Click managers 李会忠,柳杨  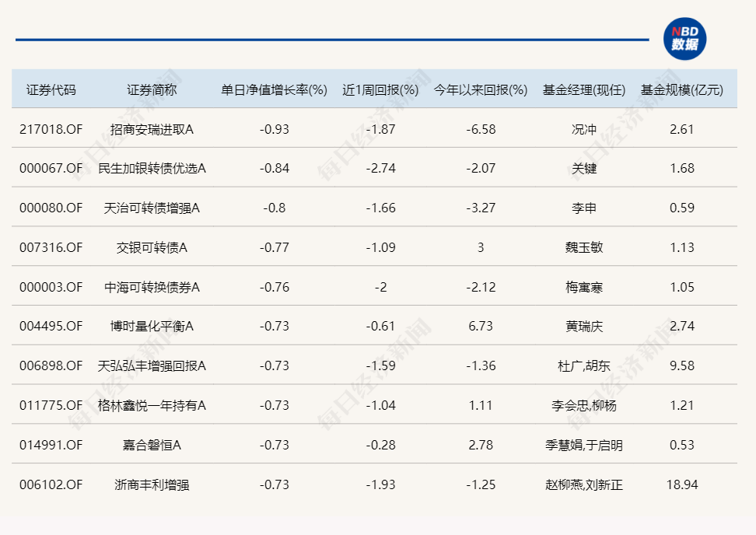(x=584, y=405)
